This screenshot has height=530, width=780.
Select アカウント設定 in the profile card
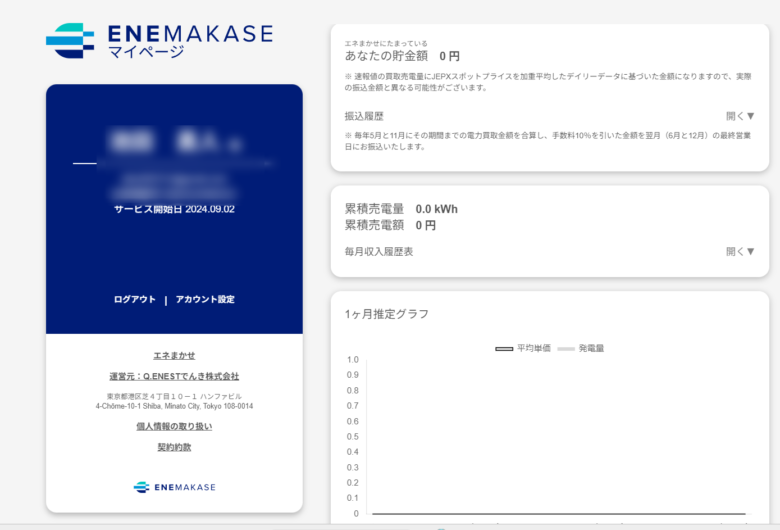205,299
